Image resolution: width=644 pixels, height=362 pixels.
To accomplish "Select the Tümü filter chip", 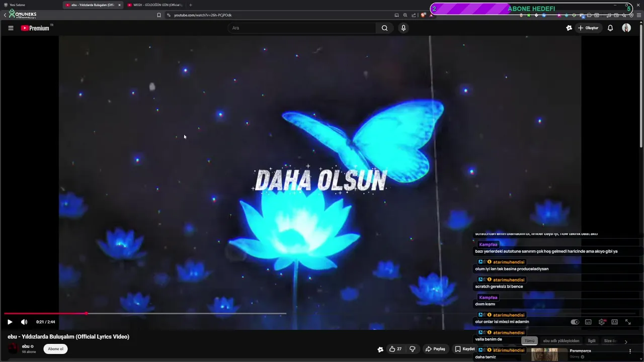I will tap(530, 341).
